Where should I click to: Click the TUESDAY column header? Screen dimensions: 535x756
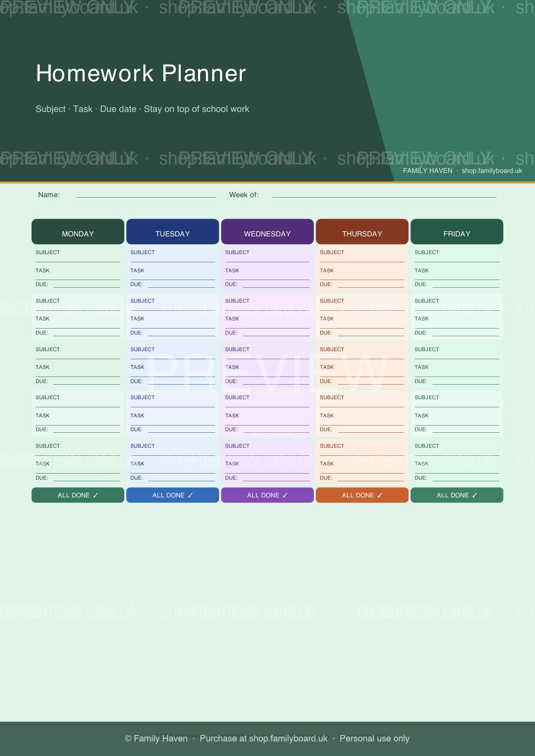173,232
